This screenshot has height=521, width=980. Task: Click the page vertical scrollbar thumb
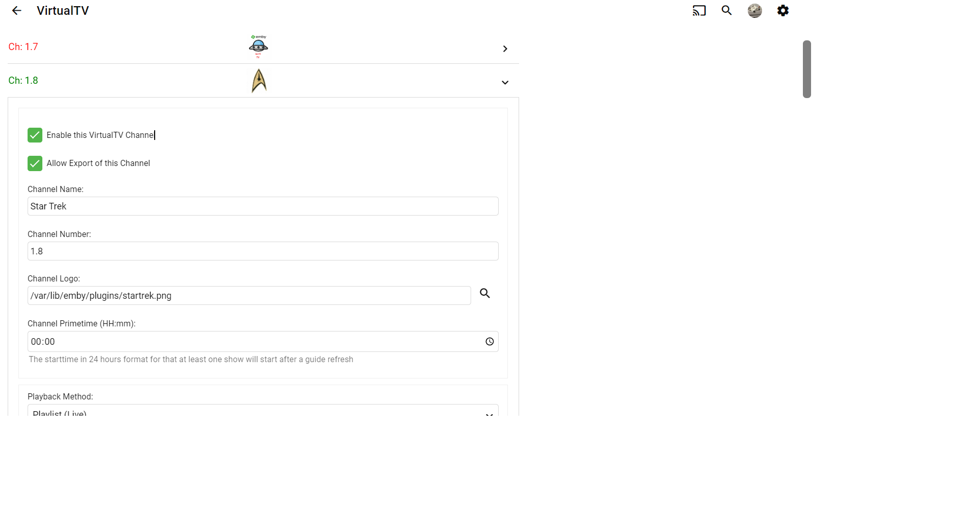point(807,69)
